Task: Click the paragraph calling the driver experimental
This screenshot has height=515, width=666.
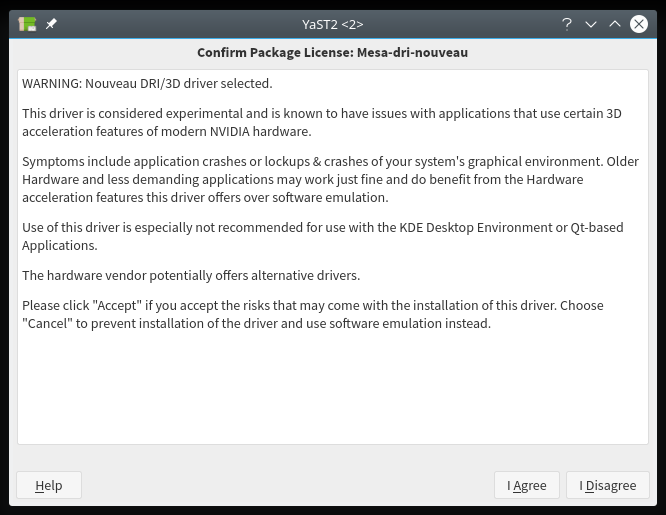Action: tap(321, 122)
